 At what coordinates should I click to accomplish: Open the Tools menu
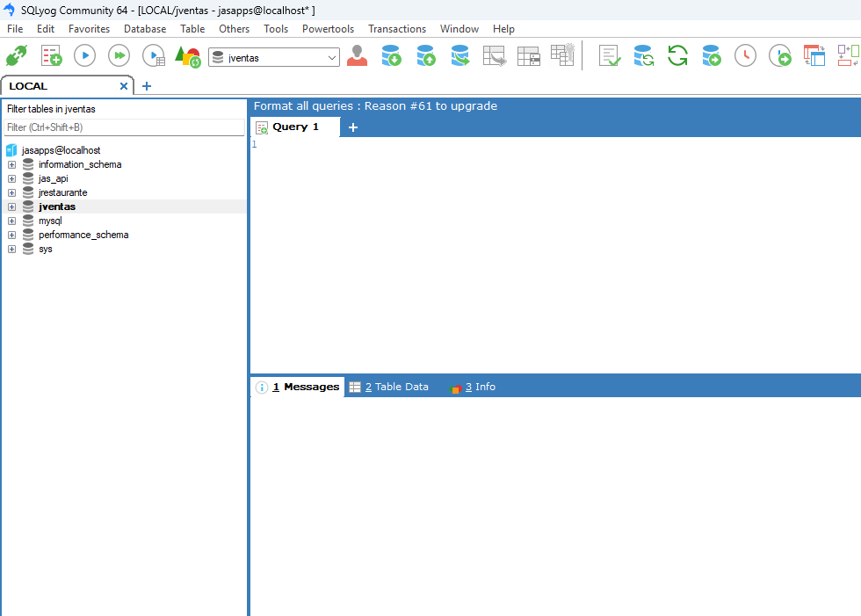click(276, 28)
